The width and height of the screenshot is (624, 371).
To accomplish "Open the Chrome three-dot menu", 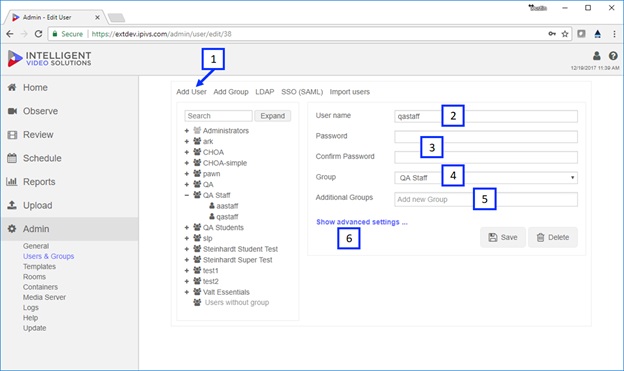I will 614,34.
